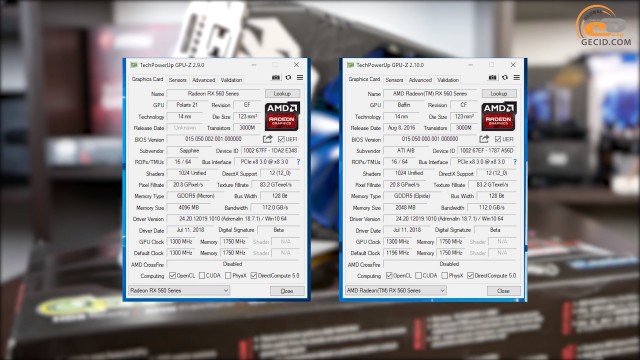Click Lookup button in GPU-Z 2.10.0 window
640x360 pixels.
pyautogui.click(x=499, y=94)
